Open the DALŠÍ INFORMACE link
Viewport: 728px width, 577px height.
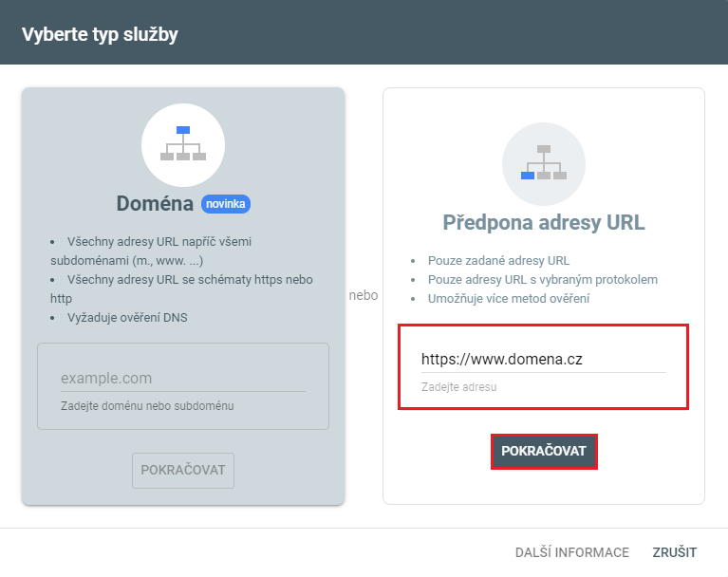[x=571, y=552]
